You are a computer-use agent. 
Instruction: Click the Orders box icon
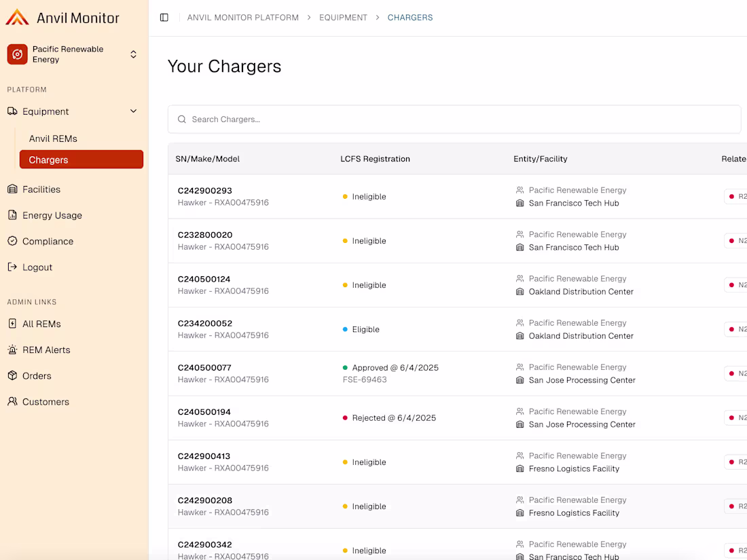pyautogui.click(x=12, y=376)
